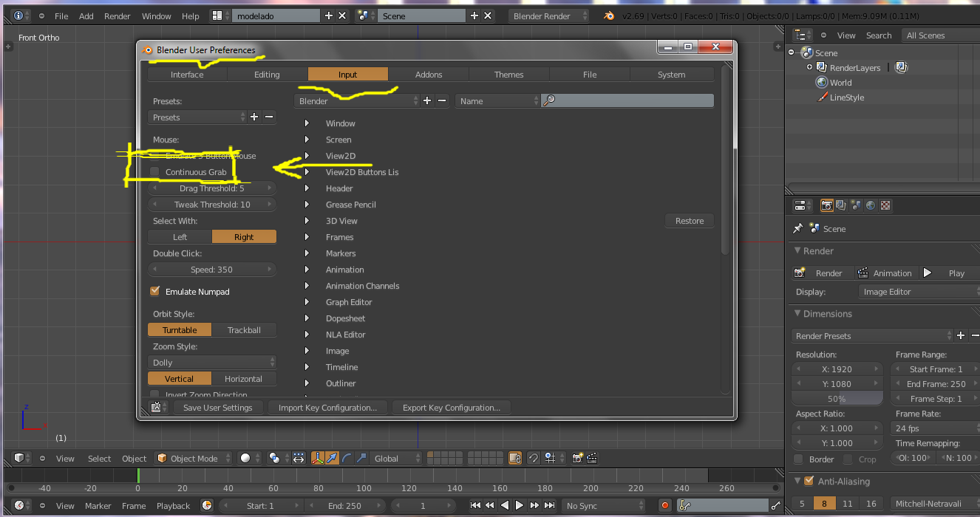Select the rotate manipulator arc icon

point(346,459)
